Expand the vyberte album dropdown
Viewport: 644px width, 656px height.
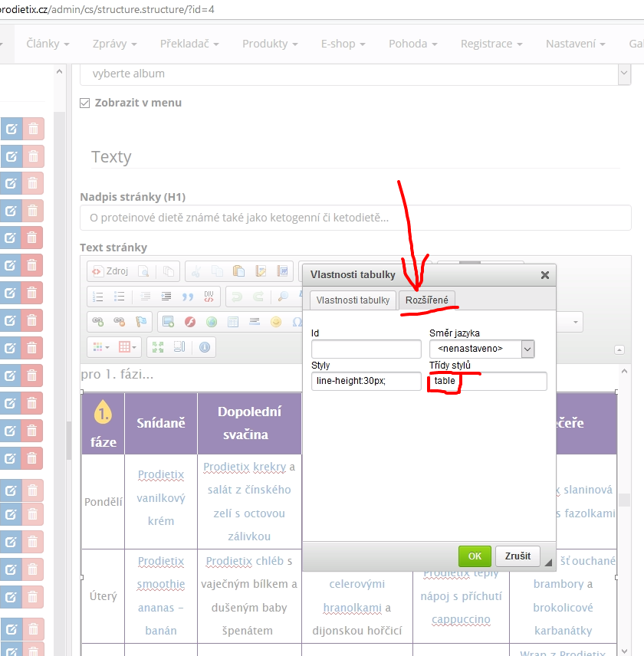point(624,74)
